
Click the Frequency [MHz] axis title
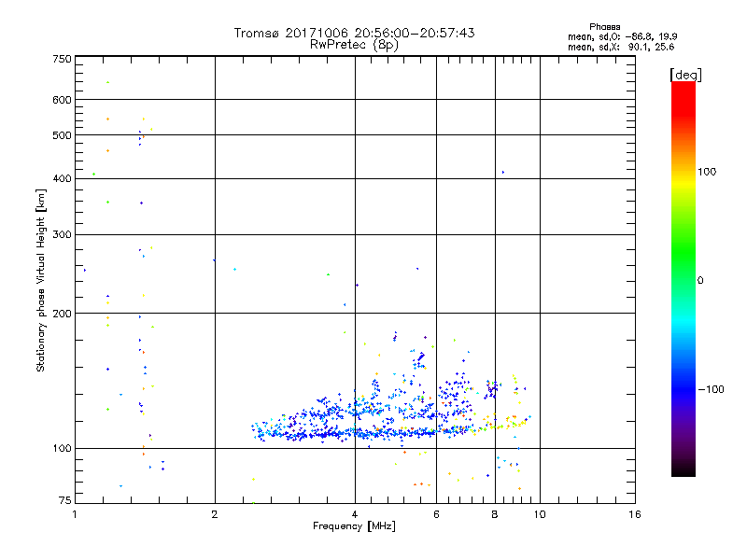(x=354, y=526)
